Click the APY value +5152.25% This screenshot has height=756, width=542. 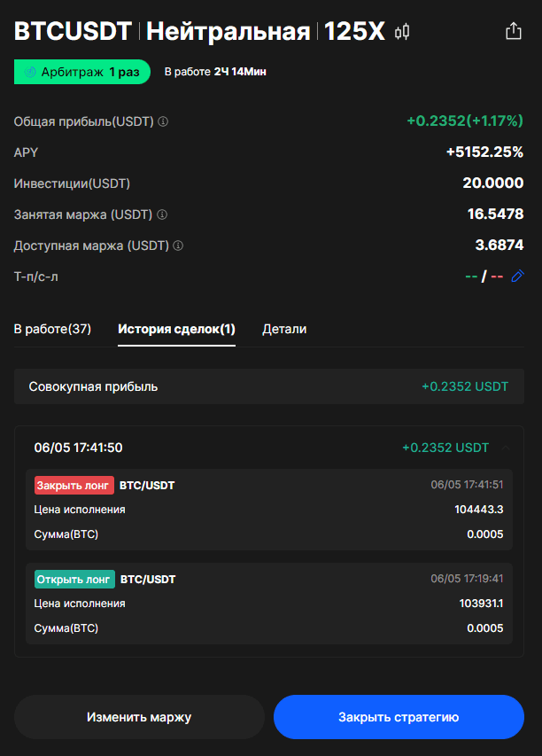pyautogui.click(x=484, y=152)
